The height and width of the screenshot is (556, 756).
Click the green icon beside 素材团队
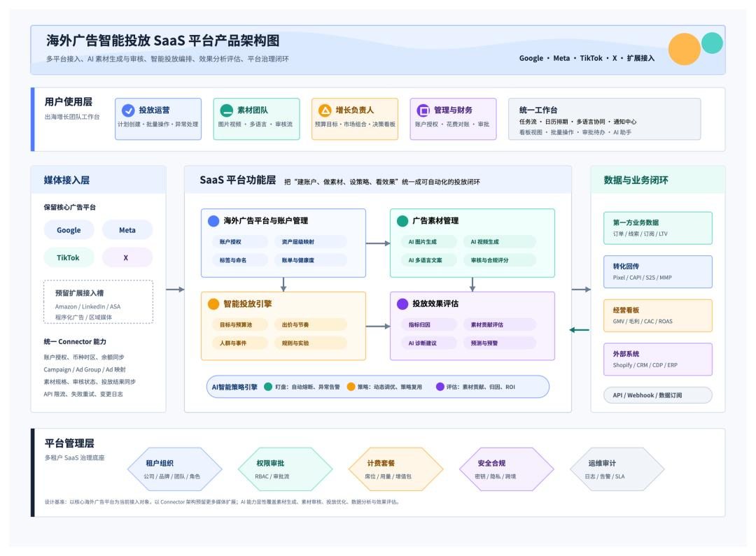tap(227, 111)
